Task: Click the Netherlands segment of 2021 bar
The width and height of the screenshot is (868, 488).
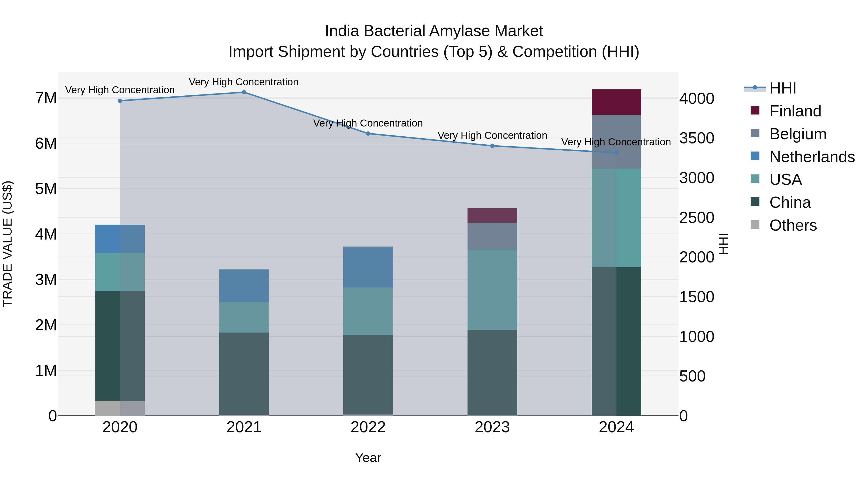Action: point(244,286)
